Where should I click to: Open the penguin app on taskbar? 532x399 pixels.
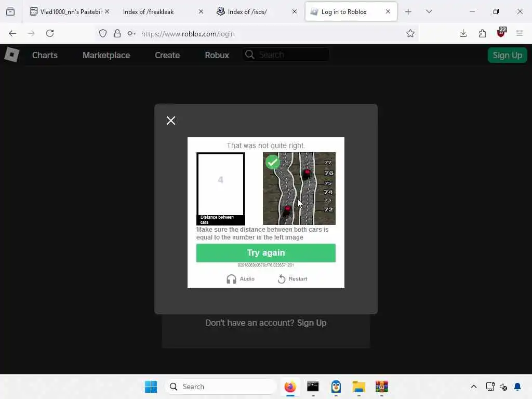tap(336, 387)
